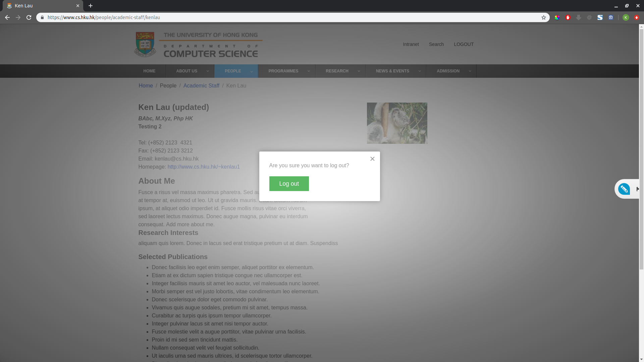Screen dimensions: 644x362
Task: Expand the ABOUT US menu chevron
Action: click(x=208, y=71)
